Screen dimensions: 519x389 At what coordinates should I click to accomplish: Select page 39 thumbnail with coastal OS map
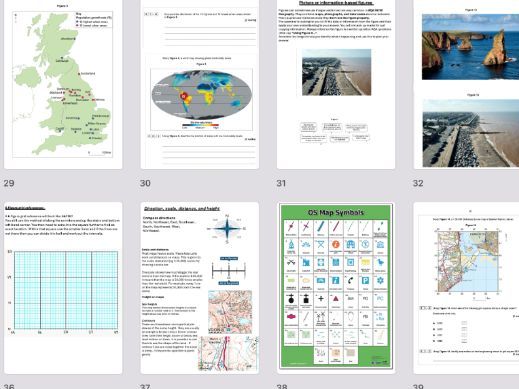point(466,288)
